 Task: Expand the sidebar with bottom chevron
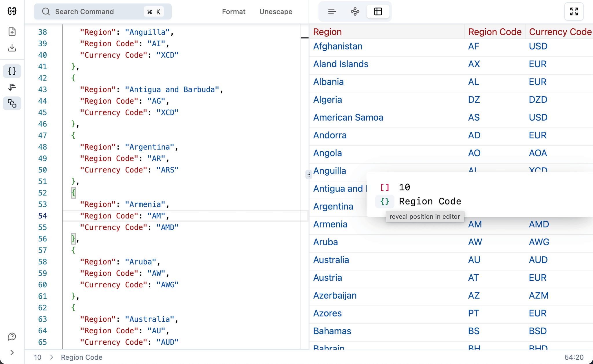click(x=12, y=352)
